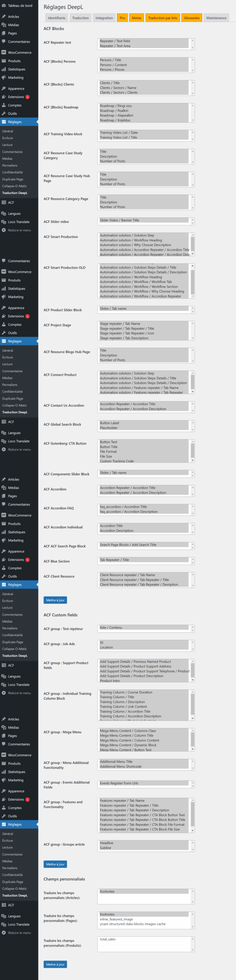Image resolution: width=236 pixels, height=980 pixels.
Task: Switch to the Glossaries tab
Action: coord(192,18)
